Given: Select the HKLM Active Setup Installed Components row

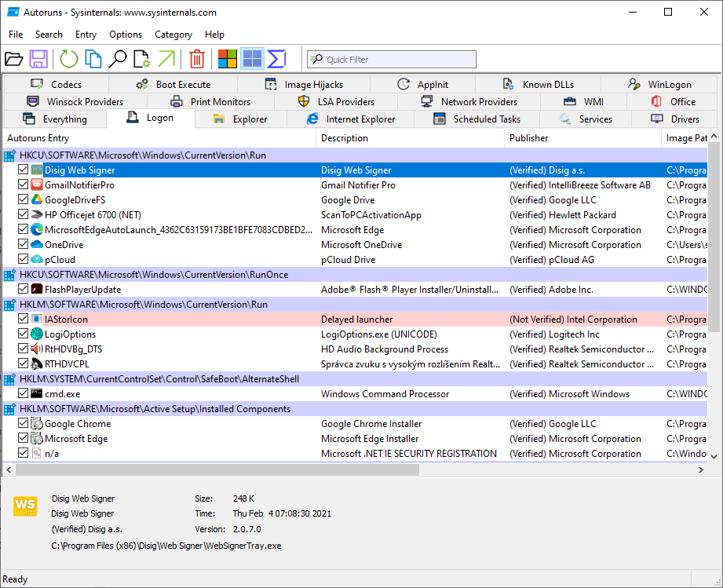Looking at the screenshot, I should coord(355,409).
